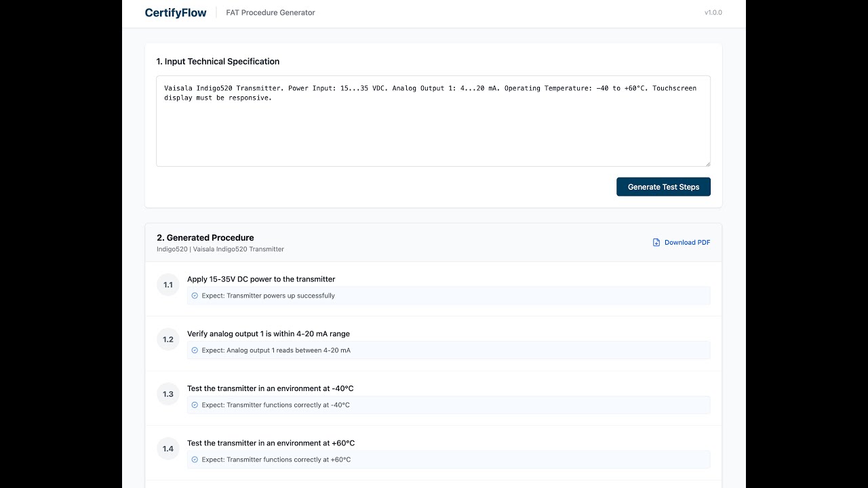Select step 'Apply 15-35V DC power to the transmitter'
Screen dimensions: 868x488
click(261, 279)
